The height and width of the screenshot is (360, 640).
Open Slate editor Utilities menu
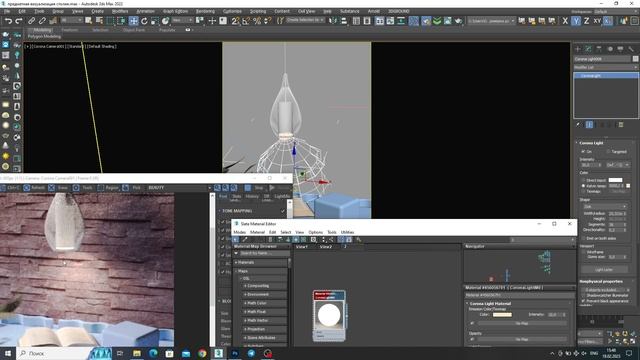pyautogui.click(x=347, y=232)
